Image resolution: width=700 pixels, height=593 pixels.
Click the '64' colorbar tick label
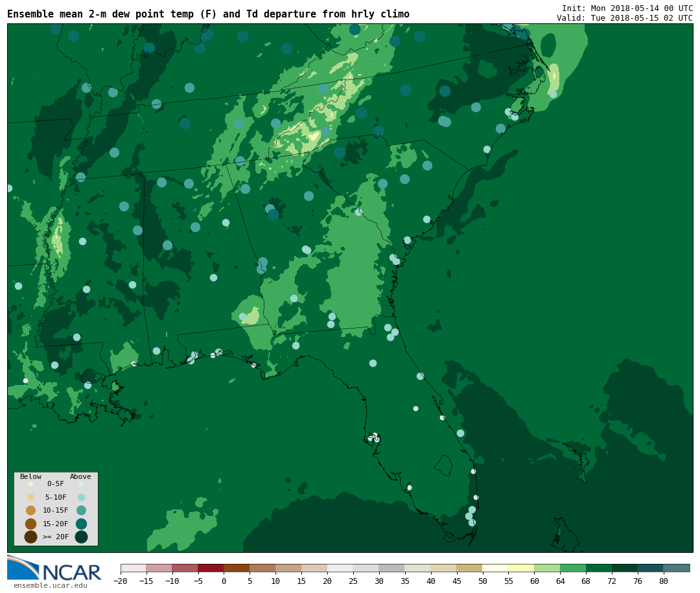[x=561, y=581]
